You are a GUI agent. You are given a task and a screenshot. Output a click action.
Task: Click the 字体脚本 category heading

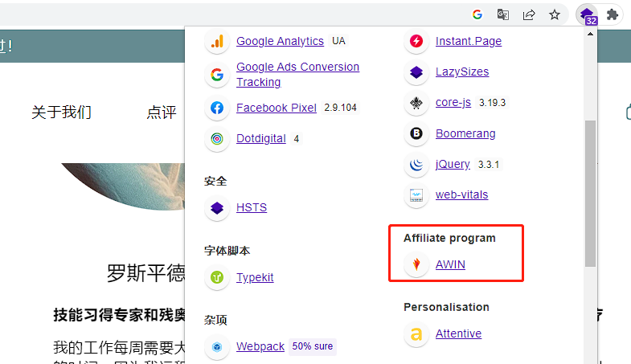point(227,251)
